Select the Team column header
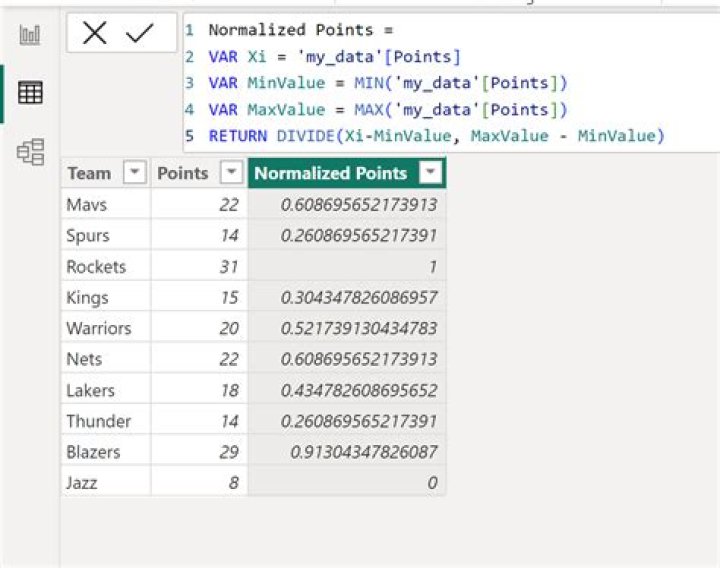720x568 pixels. click(89, 173)
